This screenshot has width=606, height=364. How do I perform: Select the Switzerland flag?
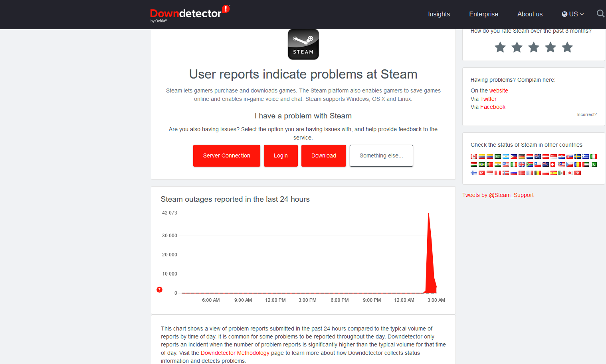click(553, 164)
